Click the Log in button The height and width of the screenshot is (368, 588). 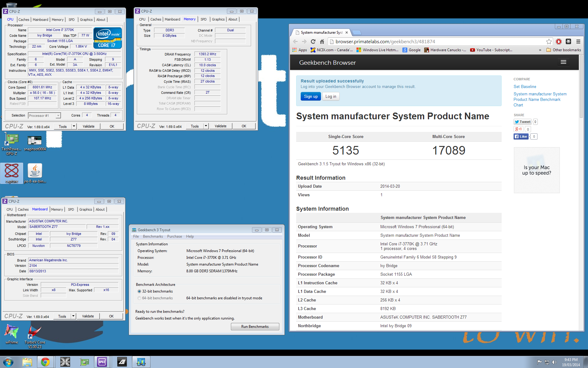pyautogui.click(x=331, y=96)
